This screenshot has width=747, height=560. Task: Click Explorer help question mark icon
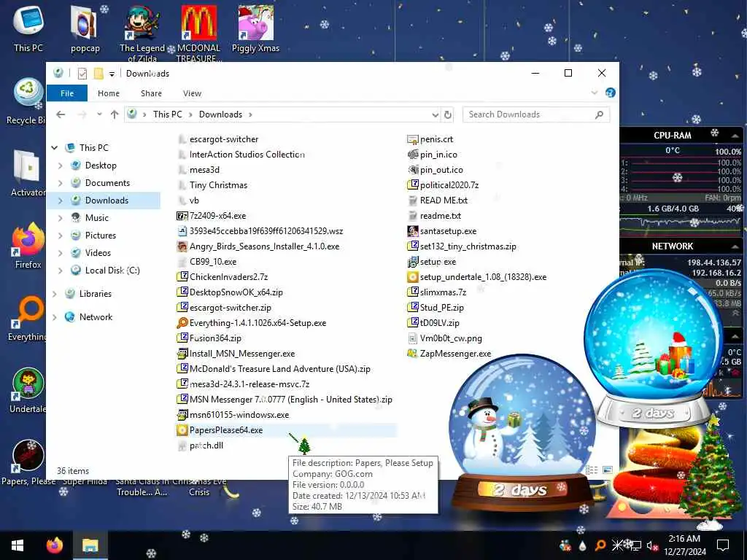(611, 93)
